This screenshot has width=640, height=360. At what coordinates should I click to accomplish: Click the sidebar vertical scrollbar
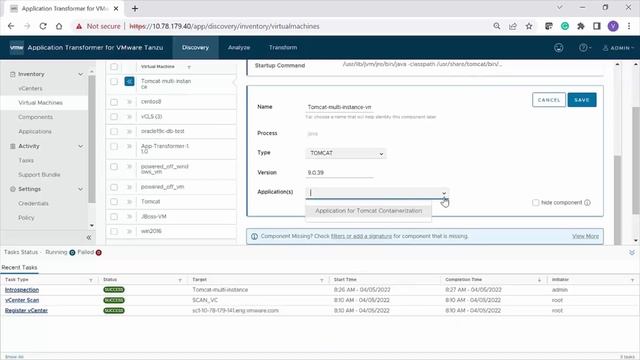click(x=92, y=139)
